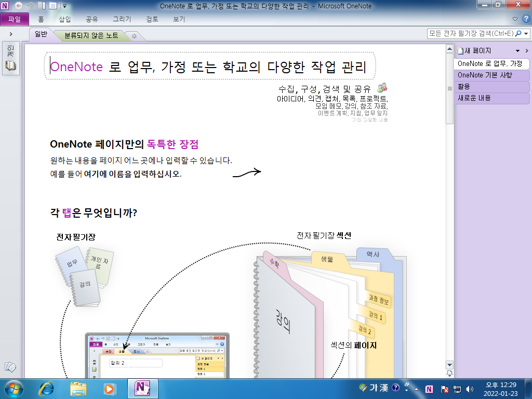Select page 'OneNote 기본 사항'

coord(491,75)
